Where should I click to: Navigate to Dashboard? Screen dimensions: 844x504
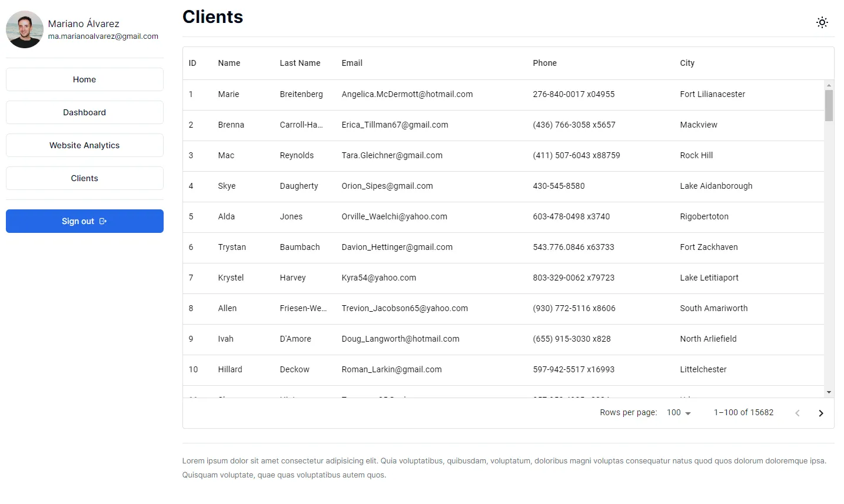click(x=85, y=112)
